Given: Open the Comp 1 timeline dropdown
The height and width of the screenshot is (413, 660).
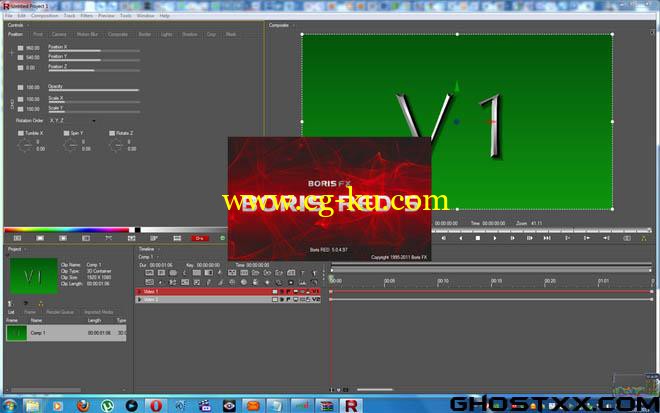Looking at the screenshot, I should click(157, 257).
